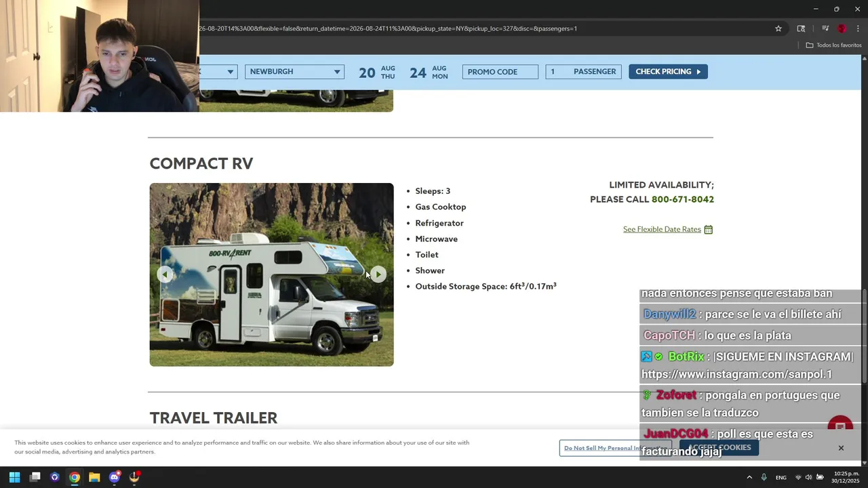Open the clock and date flyout

[846, 477]
